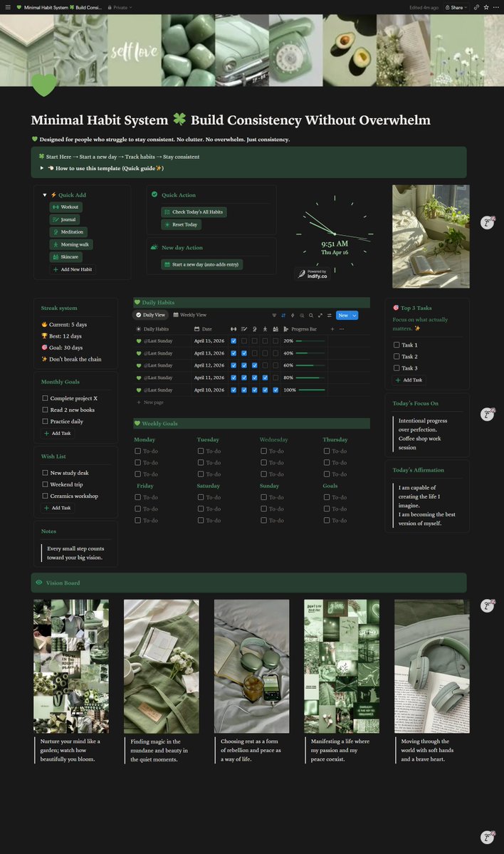The image size is (504, 854).
Task: Open filter icon in Daily Habits toolbar
Action: (x=274, y=316)
